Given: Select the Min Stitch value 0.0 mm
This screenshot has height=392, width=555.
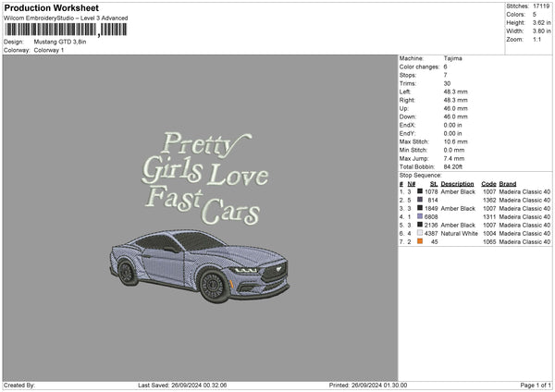Looking at the screenshot, I should (x=454, y=150).
